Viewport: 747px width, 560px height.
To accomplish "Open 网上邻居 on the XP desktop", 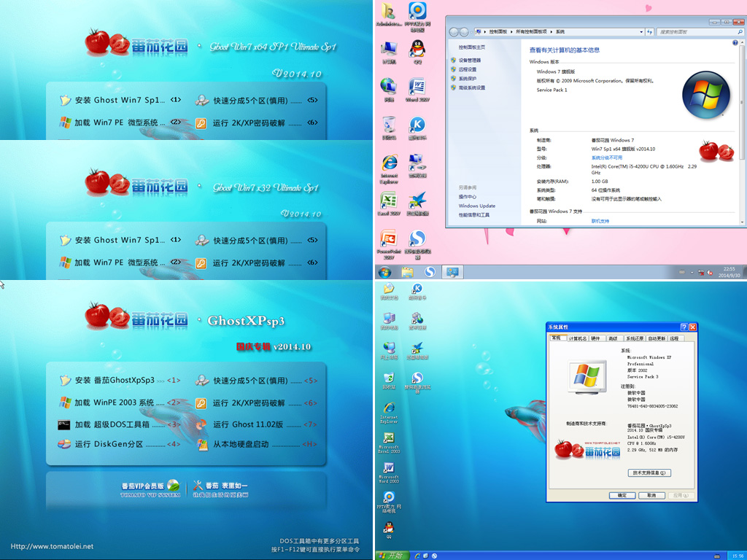I will click(x=389, y=351).
